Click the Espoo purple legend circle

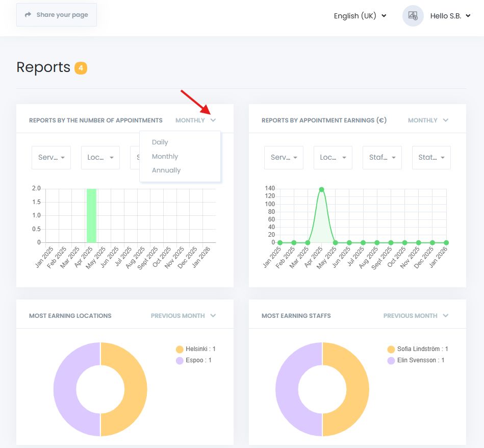click(x=180, y=361)
